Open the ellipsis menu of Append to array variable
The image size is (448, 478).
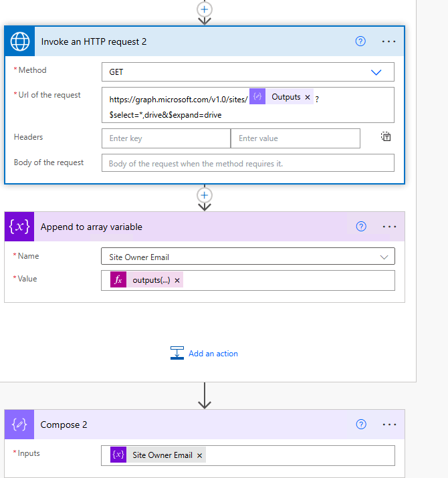click(389, 227)
